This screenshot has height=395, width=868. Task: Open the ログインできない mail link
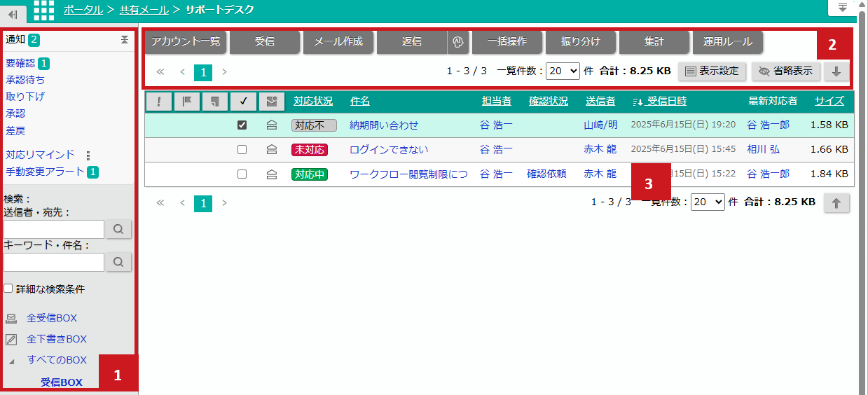pos(389,150)
